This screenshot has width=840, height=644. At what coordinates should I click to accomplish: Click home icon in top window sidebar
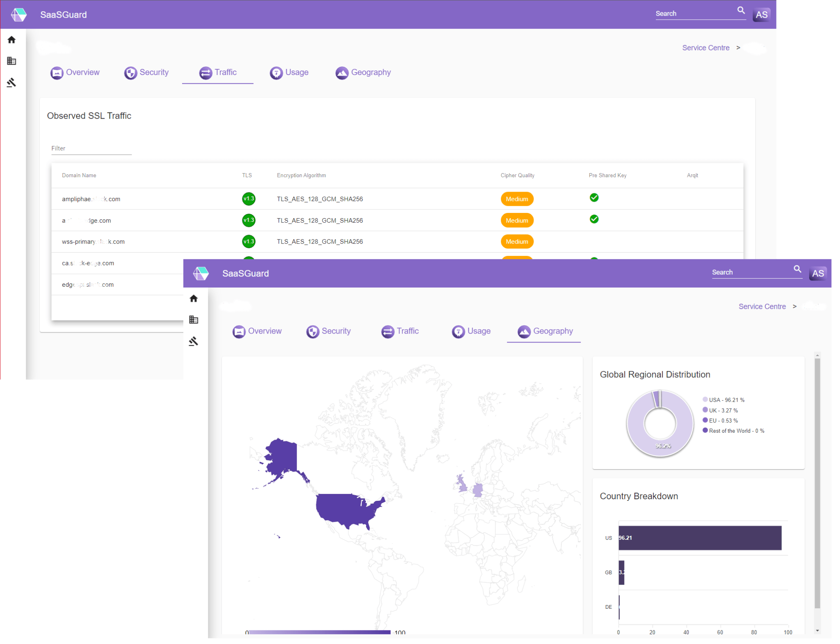coord(11,40)
